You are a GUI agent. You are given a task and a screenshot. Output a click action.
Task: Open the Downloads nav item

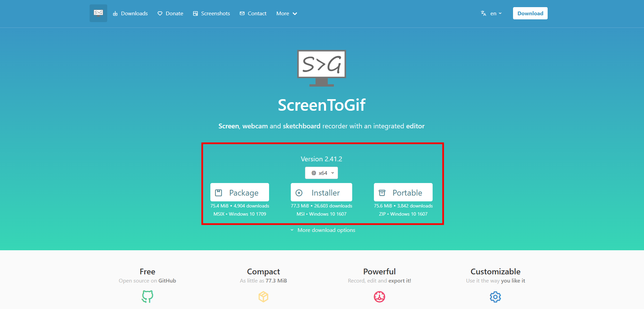130,14
